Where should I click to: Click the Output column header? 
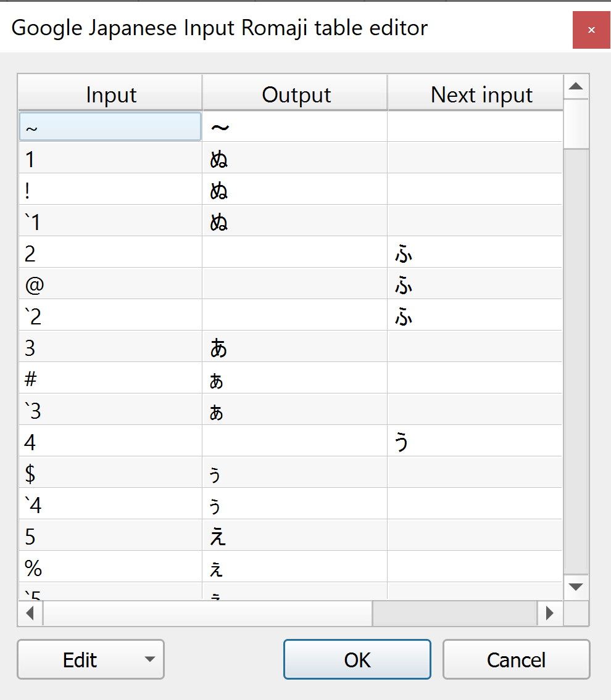click(x=295, y=93)
